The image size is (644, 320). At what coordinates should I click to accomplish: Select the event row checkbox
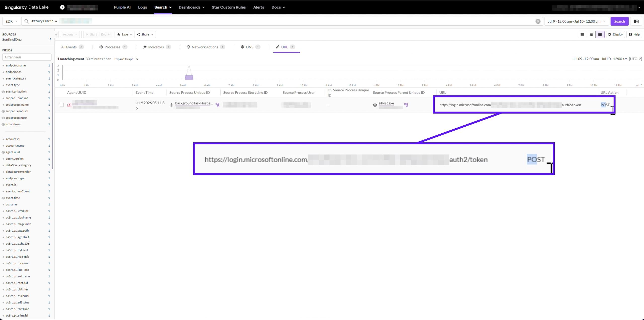point(62,105)
